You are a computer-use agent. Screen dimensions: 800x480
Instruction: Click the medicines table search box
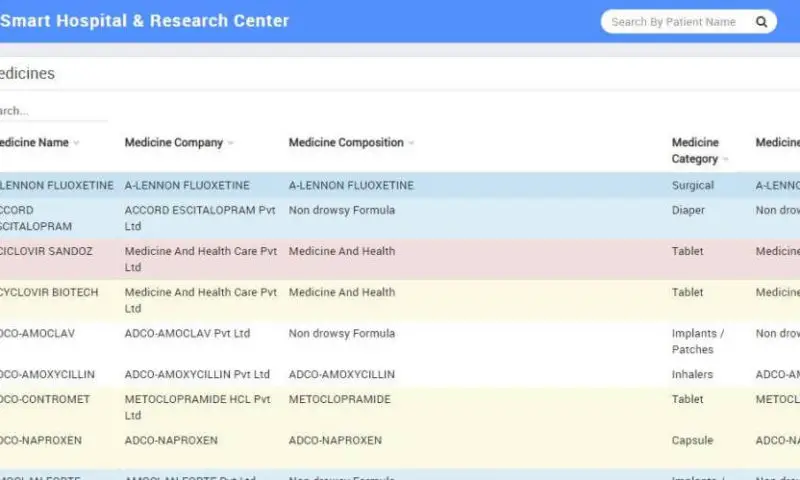coord(53,111)
